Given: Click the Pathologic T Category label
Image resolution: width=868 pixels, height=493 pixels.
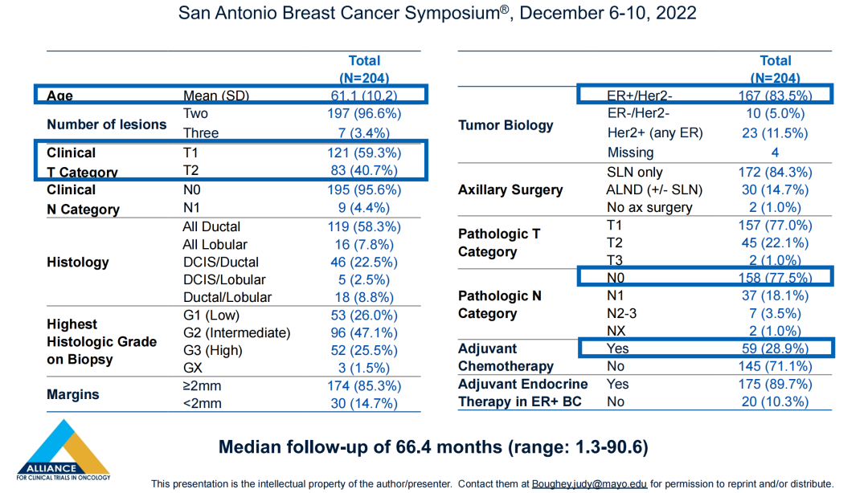Looking at the screenshot, I should (499, 242).
